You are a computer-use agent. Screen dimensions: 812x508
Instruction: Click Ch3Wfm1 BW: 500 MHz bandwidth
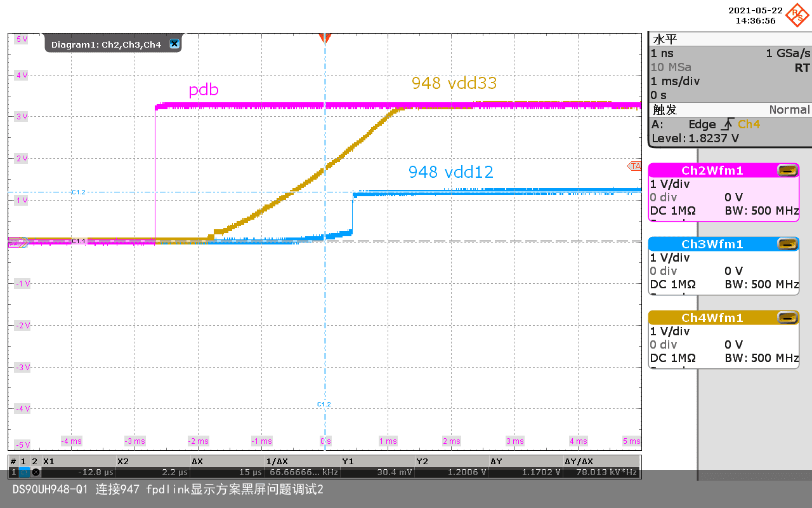[x=762, y=284]
